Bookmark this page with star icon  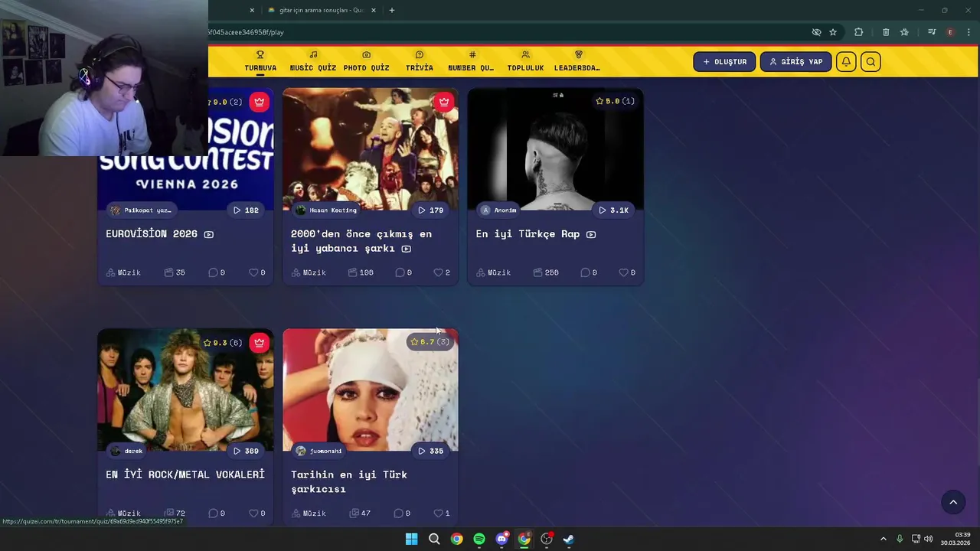[x=833, y=32]
